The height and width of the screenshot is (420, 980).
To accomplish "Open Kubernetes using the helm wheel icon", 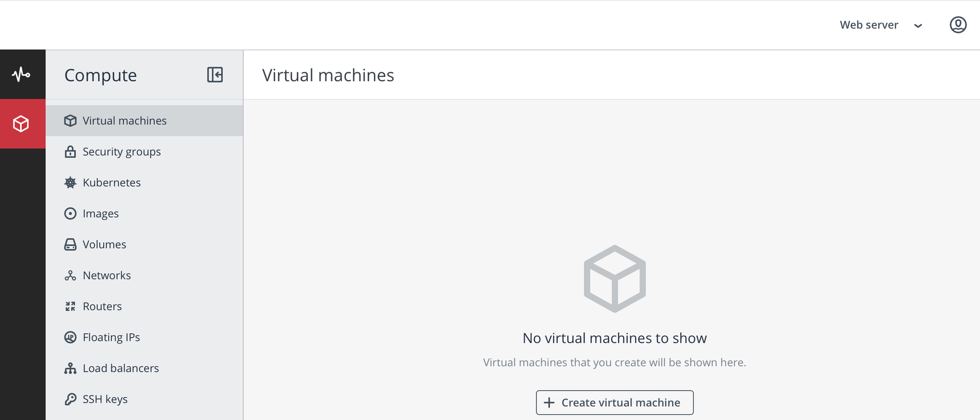I will click(x=70, y=182).
